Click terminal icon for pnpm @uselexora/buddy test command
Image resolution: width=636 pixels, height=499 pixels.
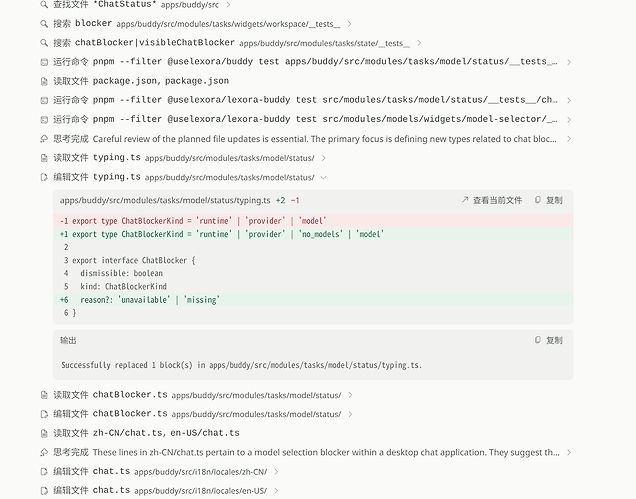pyautogui.click(x=44, y=62)
